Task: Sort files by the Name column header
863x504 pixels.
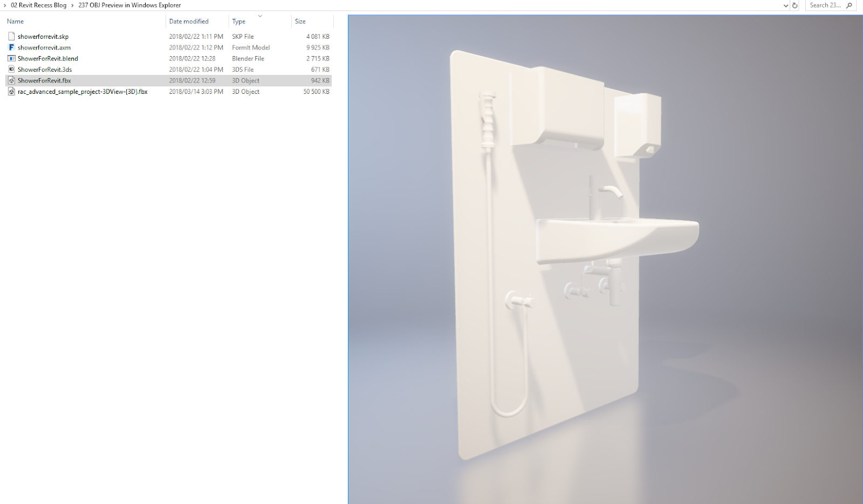Action: click(x=15, y=21)
